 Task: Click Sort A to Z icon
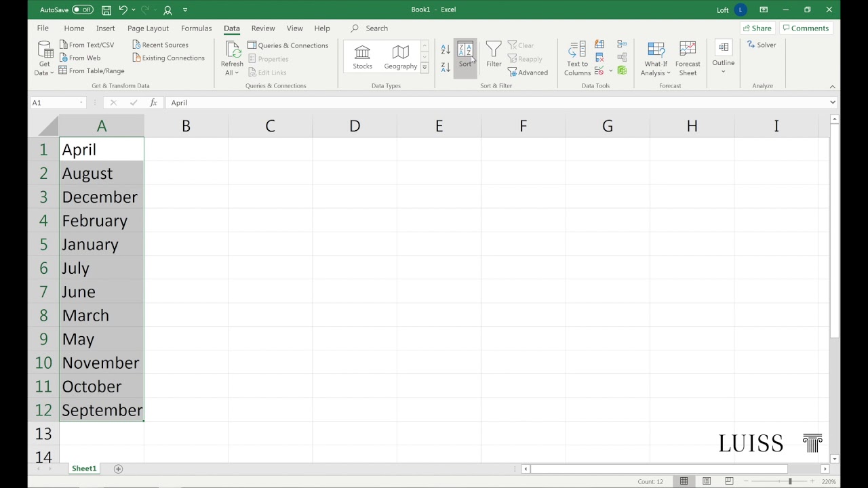[x=446, y=49]
